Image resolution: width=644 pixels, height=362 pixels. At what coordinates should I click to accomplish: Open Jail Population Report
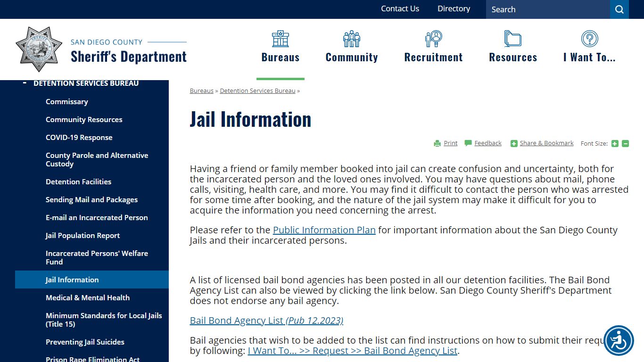[x=83, y=236]
